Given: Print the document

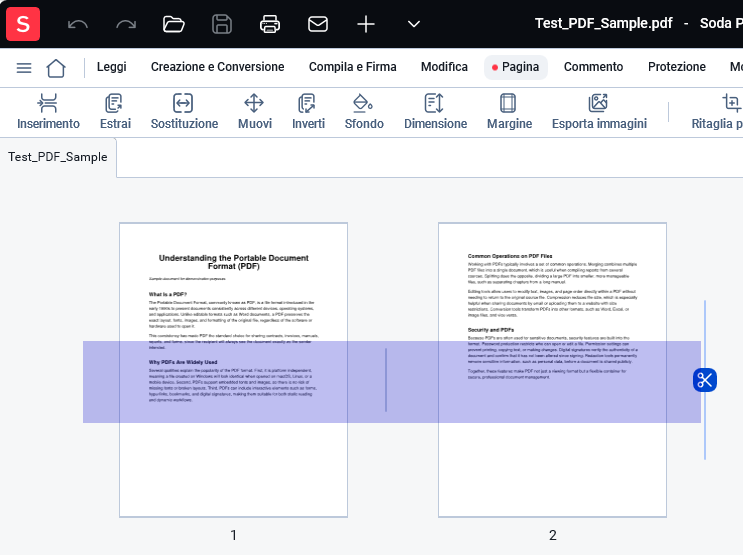Looking at the screenshot, I should coord(270,24).
